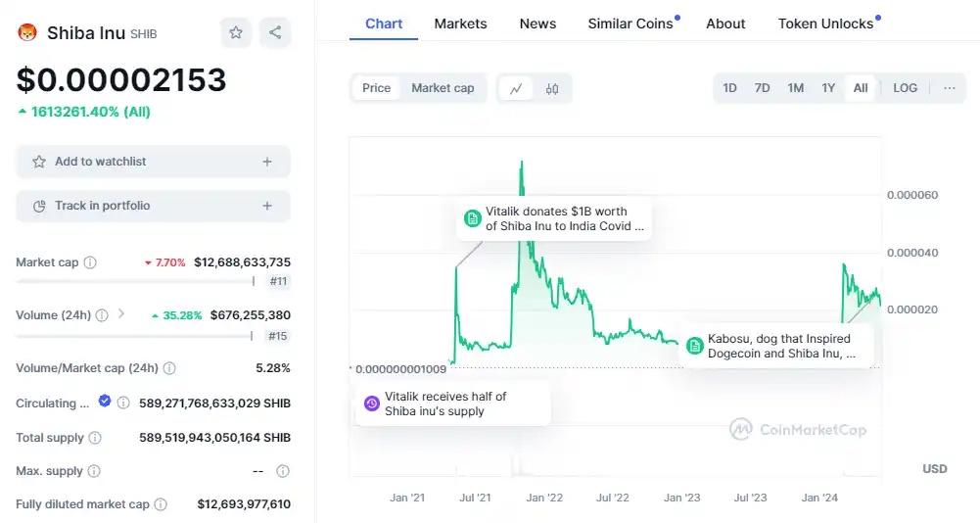Click the share icon beside the star
This screenshot has width=980, height=523.
click(x=275, y=32)
